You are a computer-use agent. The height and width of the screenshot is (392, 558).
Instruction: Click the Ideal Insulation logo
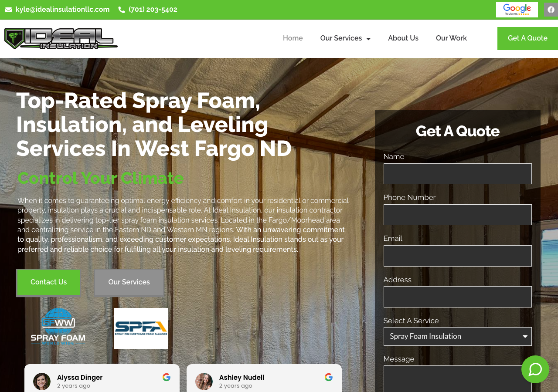61,38
